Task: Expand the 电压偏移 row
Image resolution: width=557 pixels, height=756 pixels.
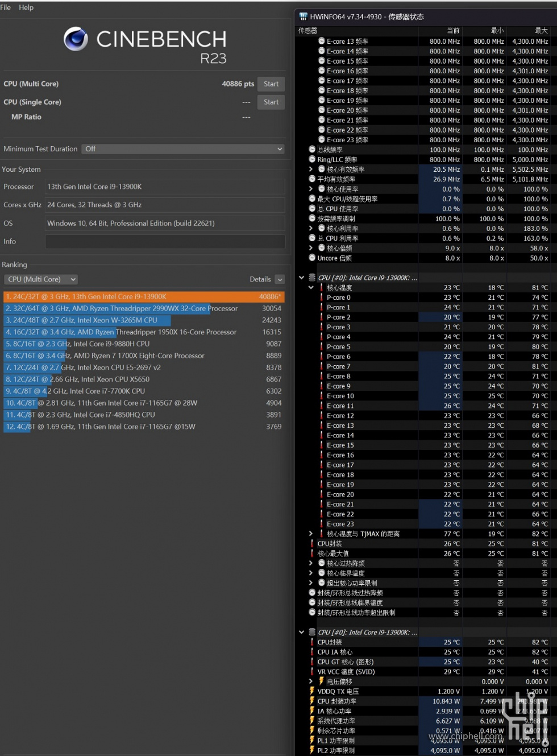Action: tap(311, 681)
